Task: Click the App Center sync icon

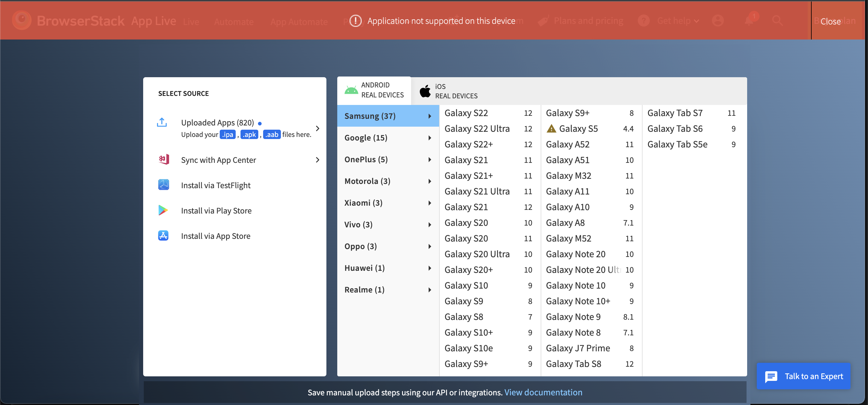Action: pos(164,160)
